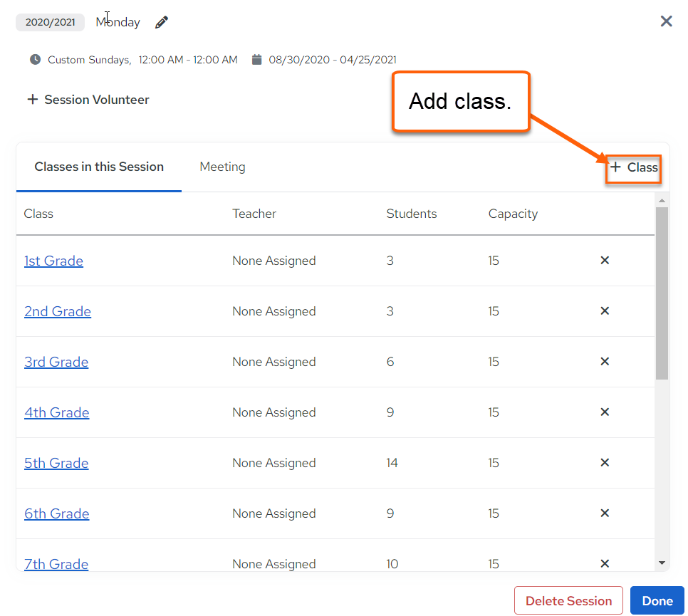Remove the 6th Grade class row
This screenshot has width=688, height=616.
click(605, 513)
